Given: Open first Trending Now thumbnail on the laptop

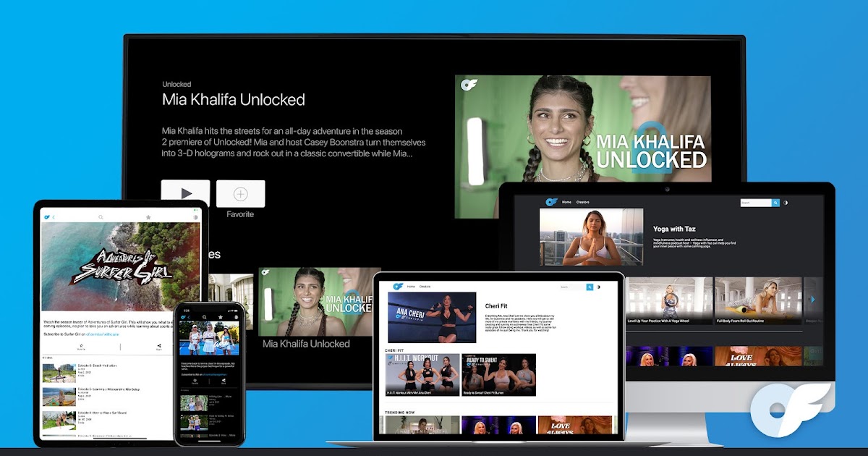Looking at the screenshot, I should 422,425.
